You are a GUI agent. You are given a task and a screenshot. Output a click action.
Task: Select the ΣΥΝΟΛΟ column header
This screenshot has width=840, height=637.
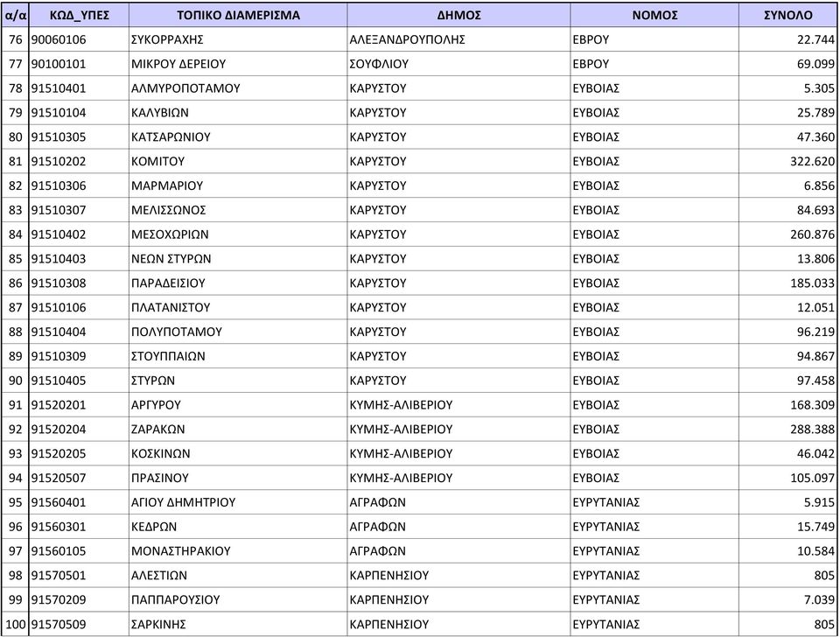788,15
